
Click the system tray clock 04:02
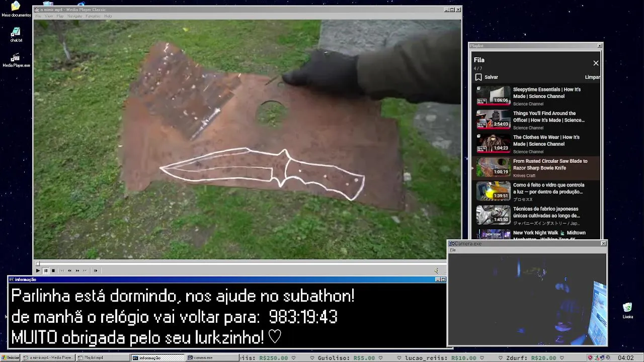(625, 358)
